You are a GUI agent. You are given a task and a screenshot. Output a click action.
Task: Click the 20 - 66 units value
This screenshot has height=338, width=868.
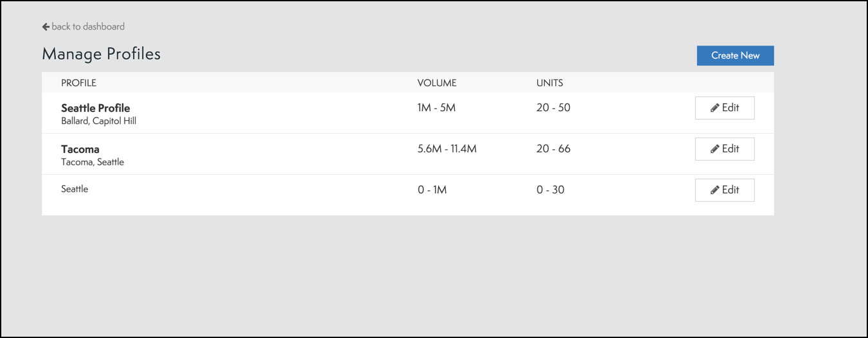(x=553, y=149)
